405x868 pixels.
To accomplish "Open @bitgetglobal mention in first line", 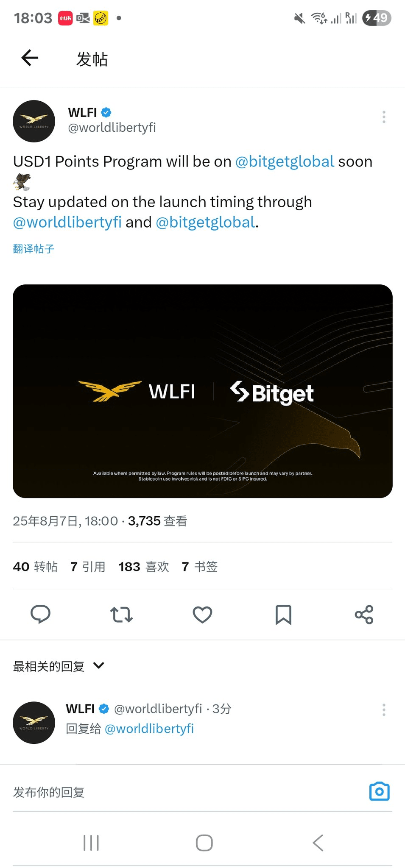I will pos(285,161).
